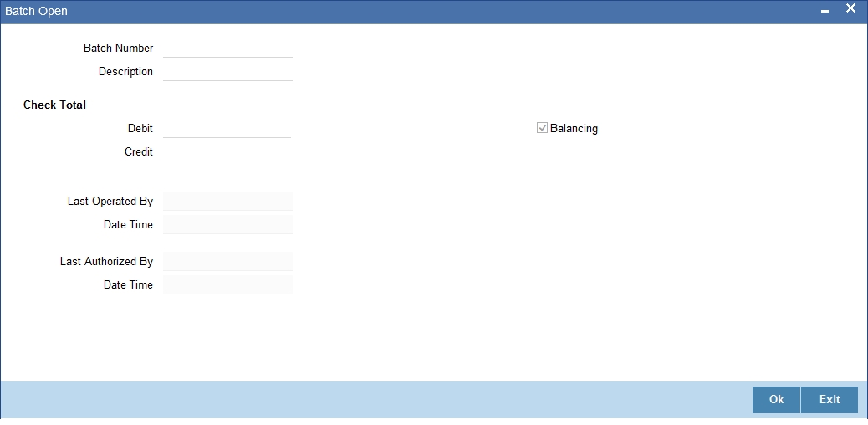The height and width of the screenshot is (425, 868).
Task: Click the Exit button
Action: point(830,400)
